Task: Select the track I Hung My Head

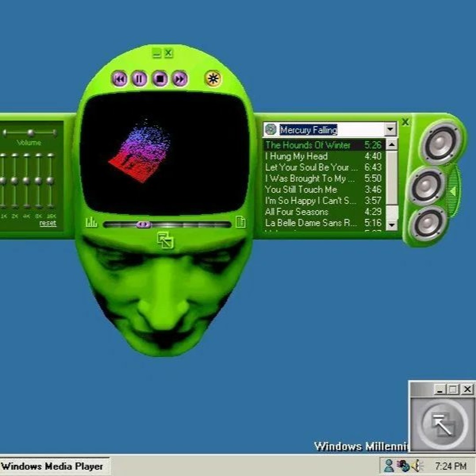Action: pyautogui.click(x=296, y=156)
